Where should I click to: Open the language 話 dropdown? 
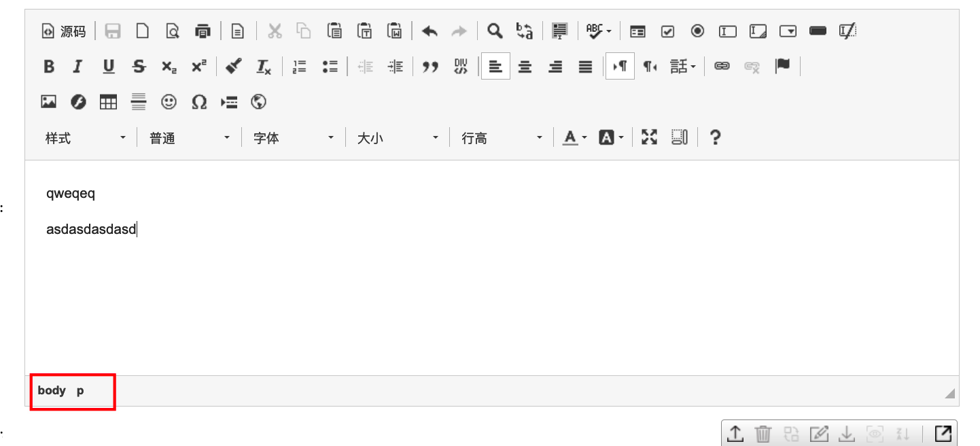[683, 66]
